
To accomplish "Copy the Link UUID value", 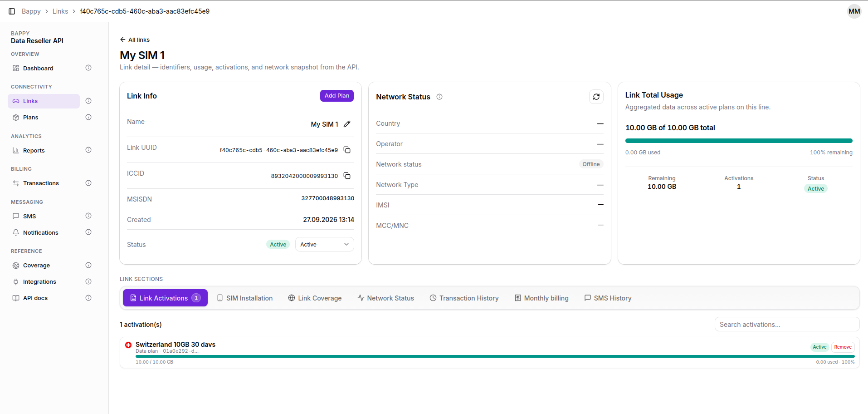I will (x=347, y=150).
